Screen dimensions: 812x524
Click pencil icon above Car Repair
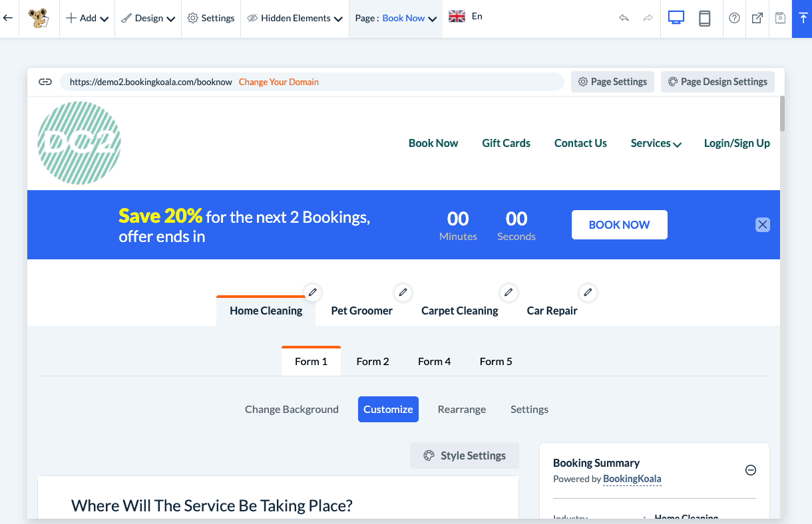point(588,293)
